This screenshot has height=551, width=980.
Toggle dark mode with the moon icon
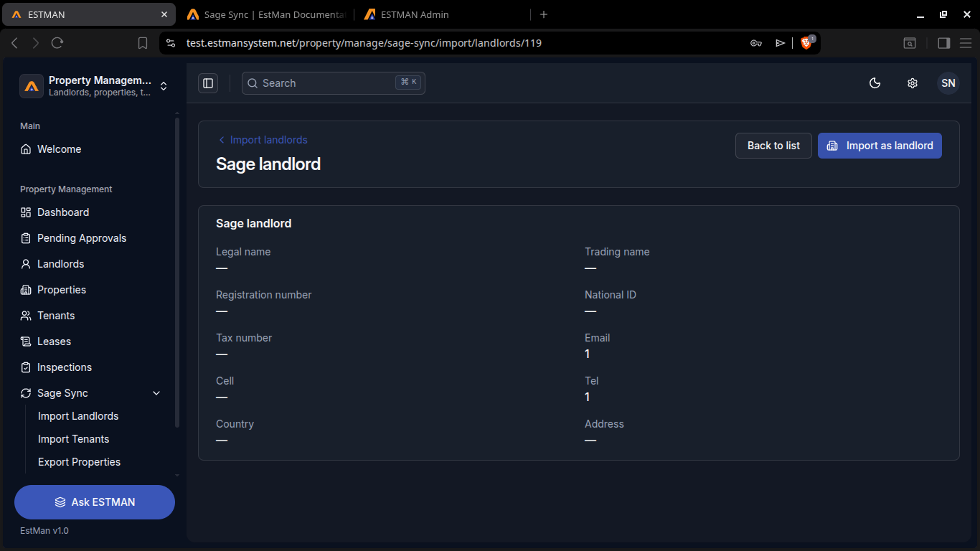[875, 83]
